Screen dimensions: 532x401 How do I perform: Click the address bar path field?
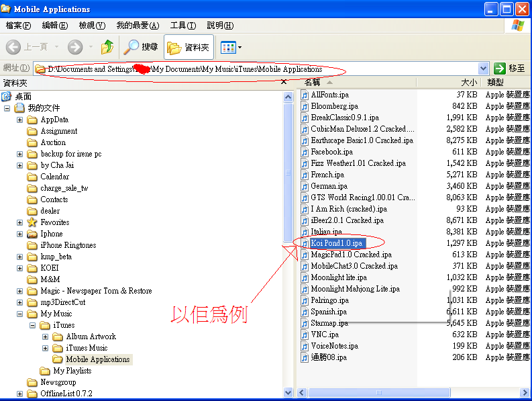point(255,69)
